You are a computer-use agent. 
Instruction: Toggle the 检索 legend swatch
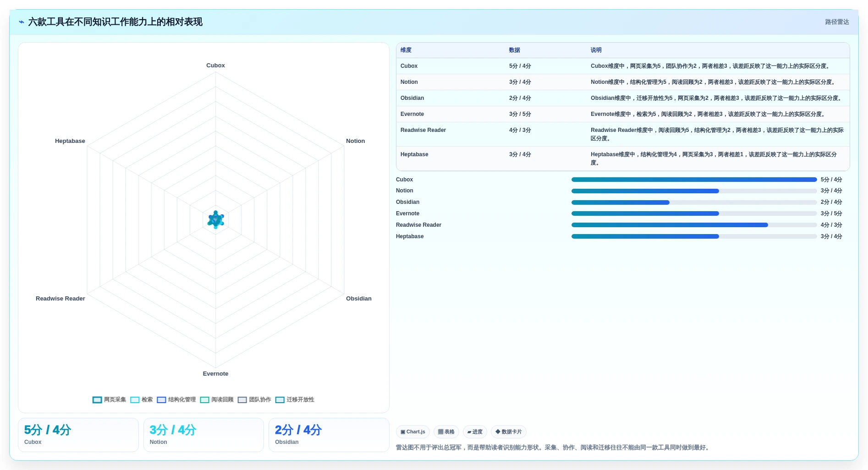click(135, 400)
